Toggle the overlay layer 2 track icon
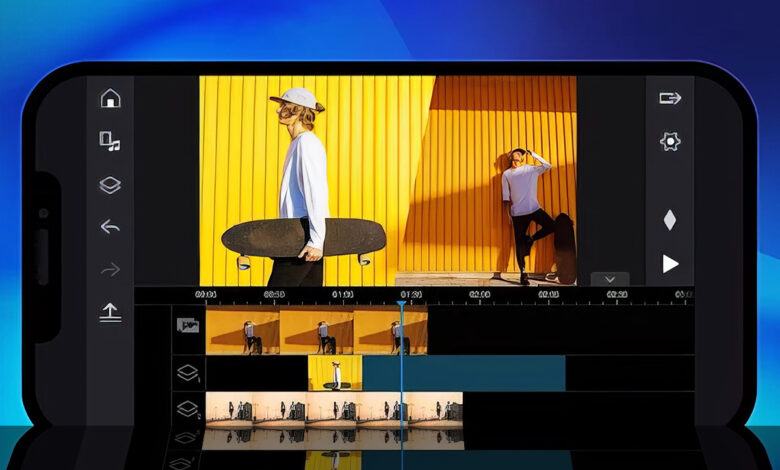Image resolution: width=780 pixels, height=470 pixels. coord(187,409)
